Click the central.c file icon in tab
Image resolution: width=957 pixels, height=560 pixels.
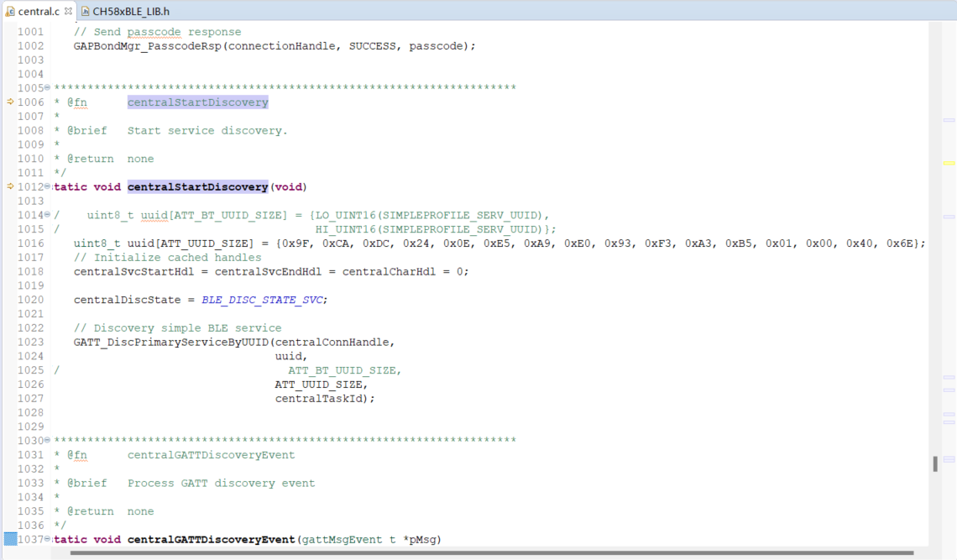pos(9,11)
